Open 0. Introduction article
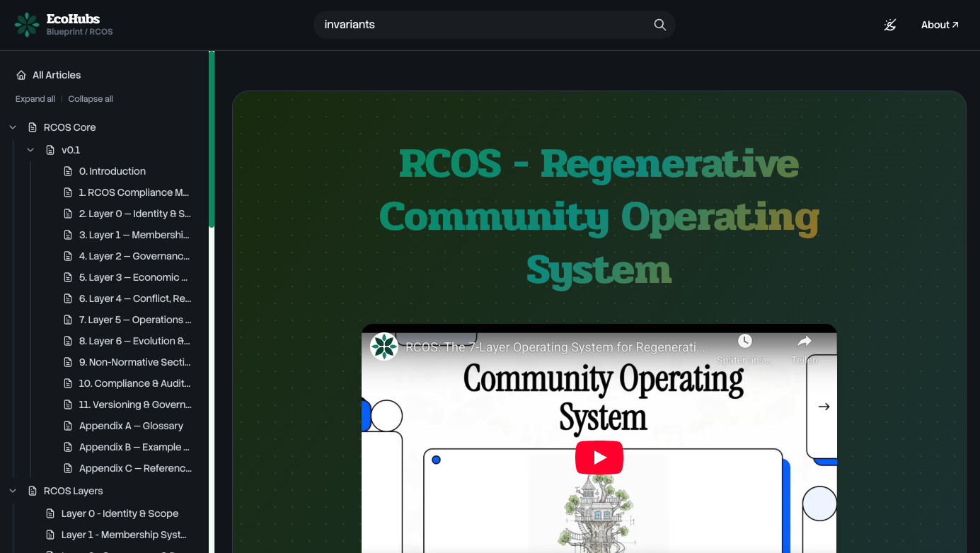The width and height of the screenshot is (980, 553). click(x=113, y=171)
